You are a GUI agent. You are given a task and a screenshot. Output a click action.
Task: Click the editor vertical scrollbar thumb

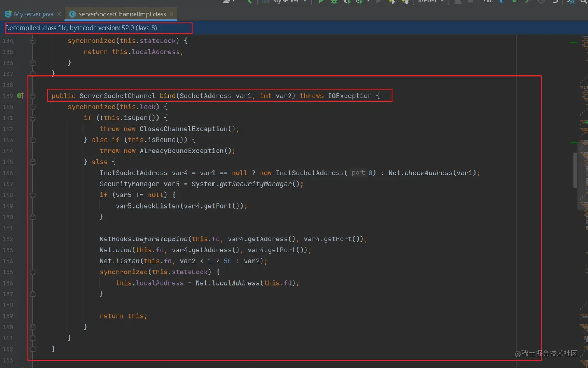tap(575, 170)
